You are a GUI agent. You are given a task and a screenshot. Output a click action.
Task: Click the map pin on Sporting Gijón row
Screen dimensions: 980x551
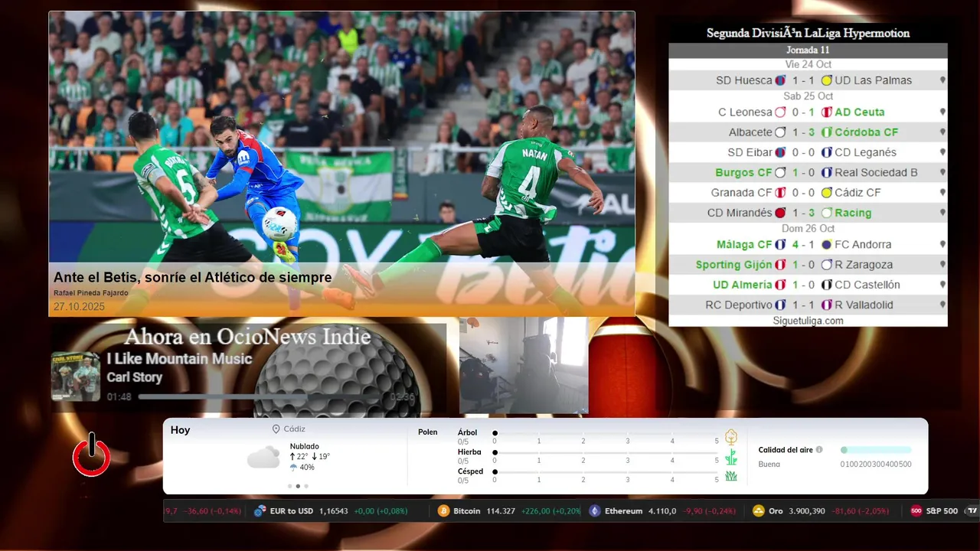[x=942, y=265]
